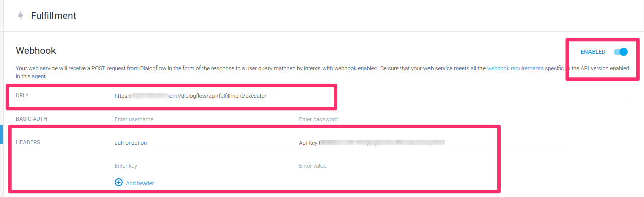This screenshot has width=644, height=197.
Task: Focus the webhook URL input field
Action: coord(372,96)
